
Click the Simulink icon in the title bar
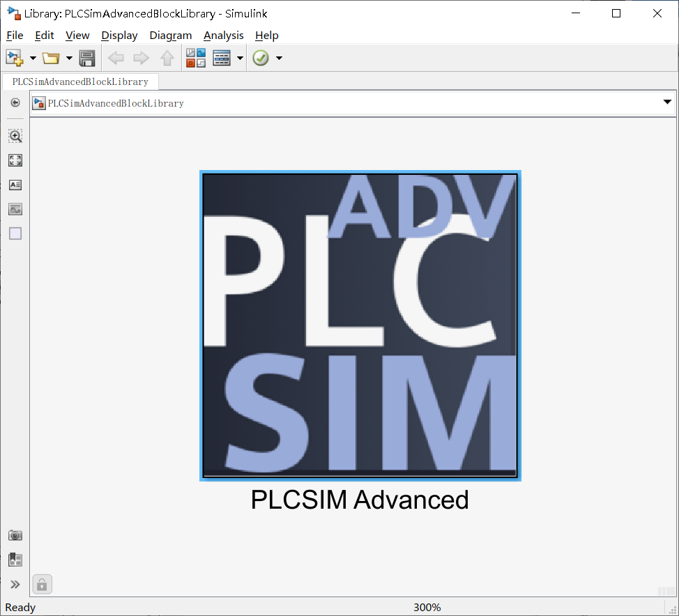14,13
